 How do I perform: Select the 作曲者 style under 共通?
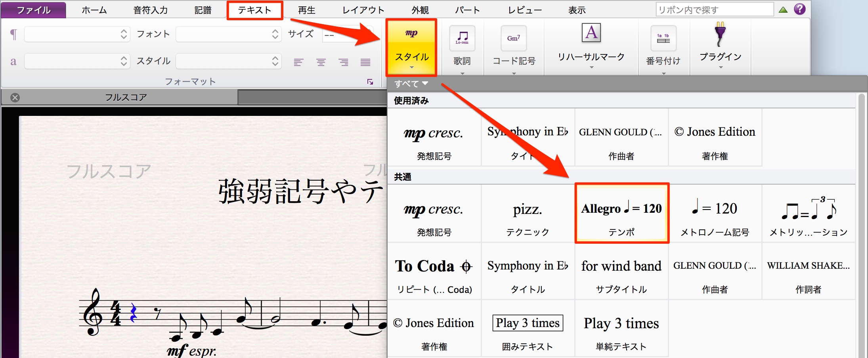point(715,271)
